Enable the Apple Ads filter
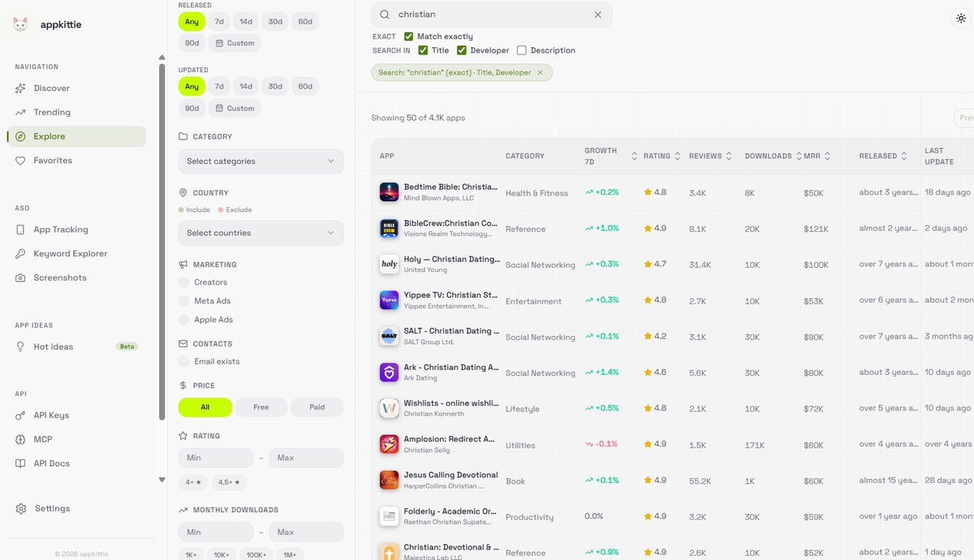This screenshot has width=974, height=560. point(183,320)
